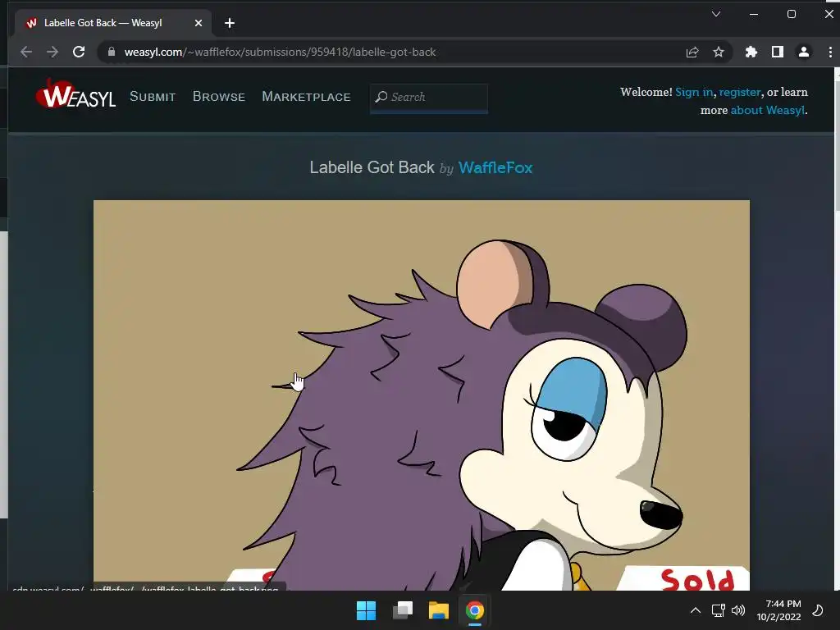Screen dimensions: 840x630
Task: Open WaffleFox artist profile link
Action: click(495, 167)
